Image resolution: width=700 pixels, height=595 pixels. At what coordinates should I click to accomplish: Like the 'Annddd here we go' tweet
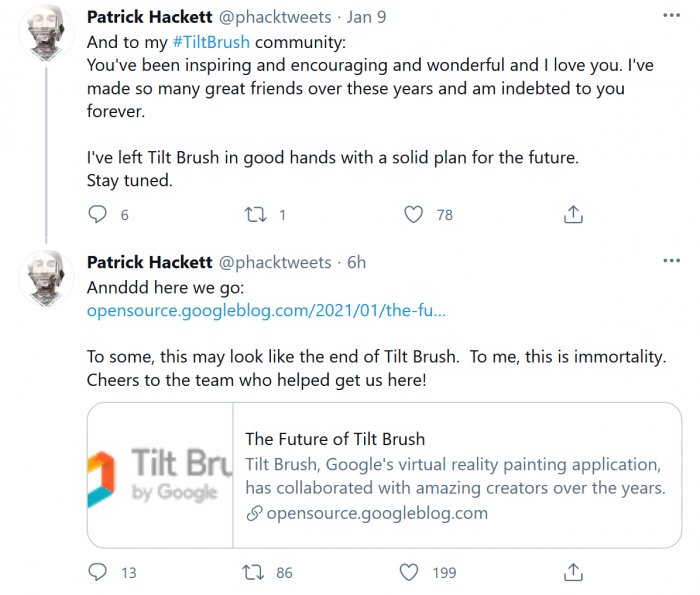(408, 572)
